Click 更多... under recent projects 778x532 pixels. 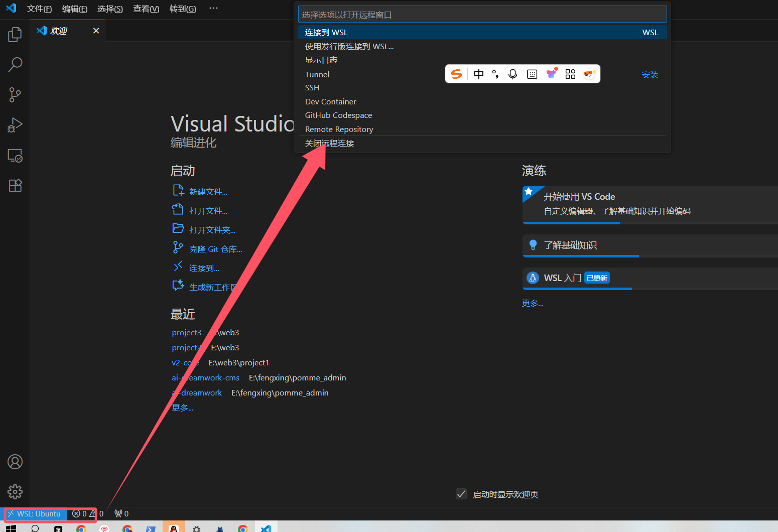[x=182, y=408]
